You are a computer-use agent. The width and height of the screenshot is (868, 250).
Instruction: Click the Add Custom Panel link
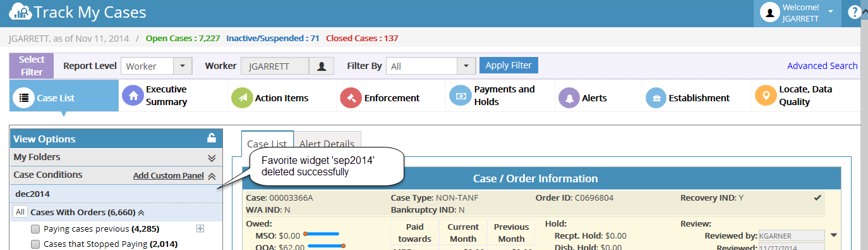[168, 176]
